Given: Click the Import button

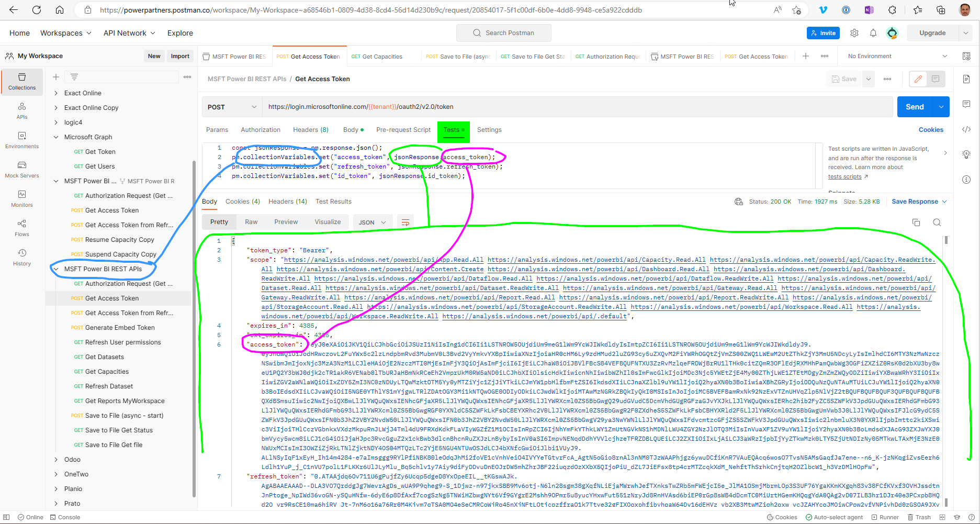Looking at the screenshot, I should click(180, 56).
